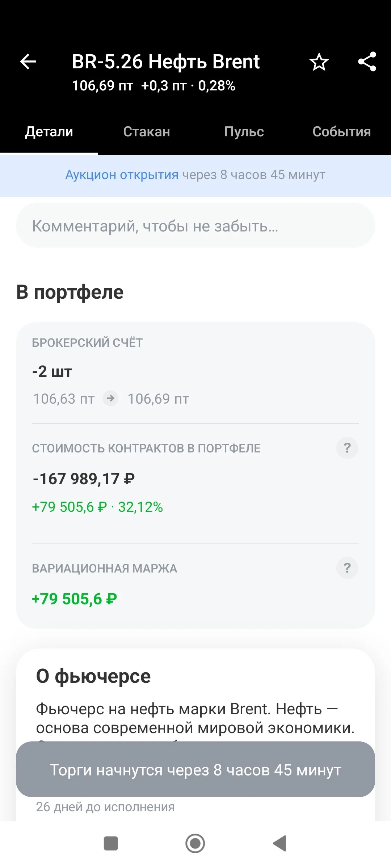Screen dimensions: 391x868
Task: Tap Android back triangle button
Action: click(279, 843)
